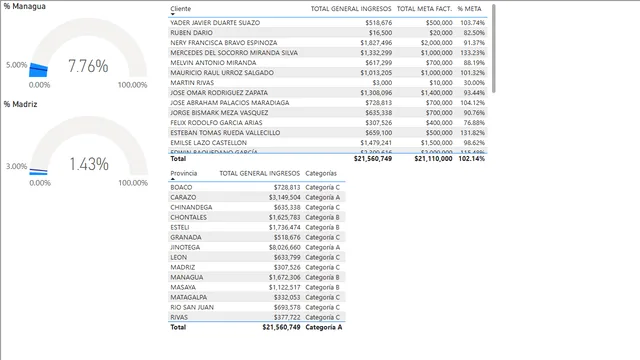640x360 pixels.
Task: Click the $3,149,504 Carazo income value
Action: pyautogui.click(x=284, y=197)
